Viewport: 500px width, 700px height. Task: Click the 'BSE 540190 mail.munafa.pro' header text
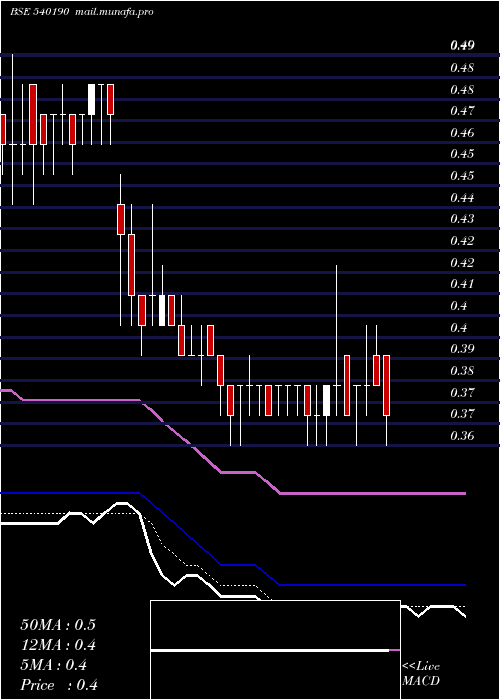click(82, 12)
